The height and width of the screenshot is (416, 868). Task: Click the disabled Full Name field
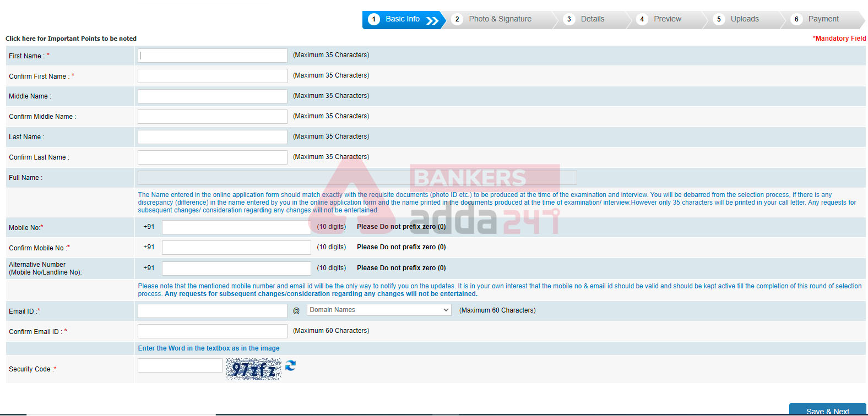tap(357, 178)
